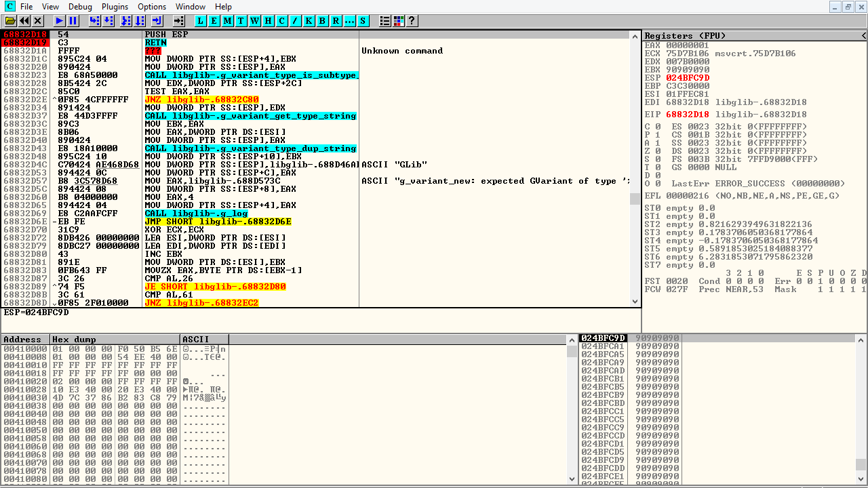Show Source window with S button

363,21
